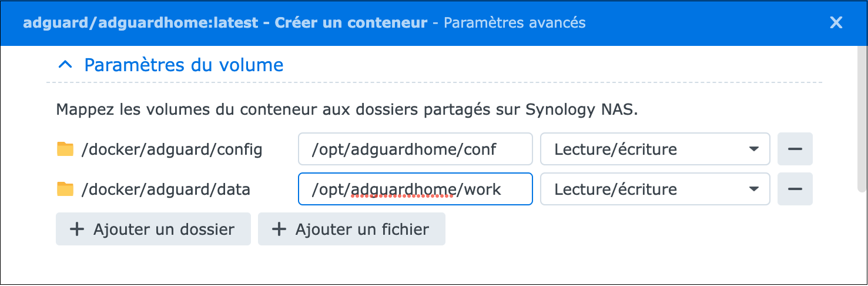The height and width of the screenshot is (286, 868).
Task: Click dropdown arrow on first permission combo
Action: 754,149
